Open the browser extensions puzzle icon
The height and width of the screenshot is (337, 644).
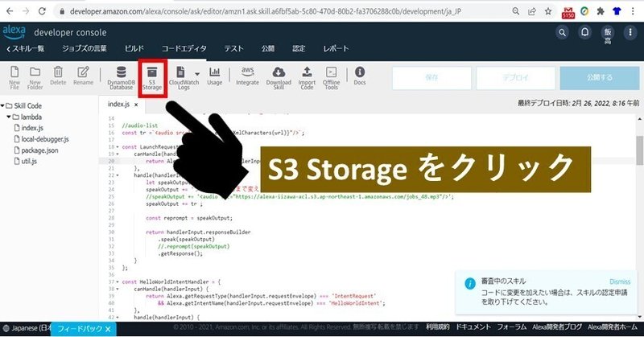click(x=601, y=11)
